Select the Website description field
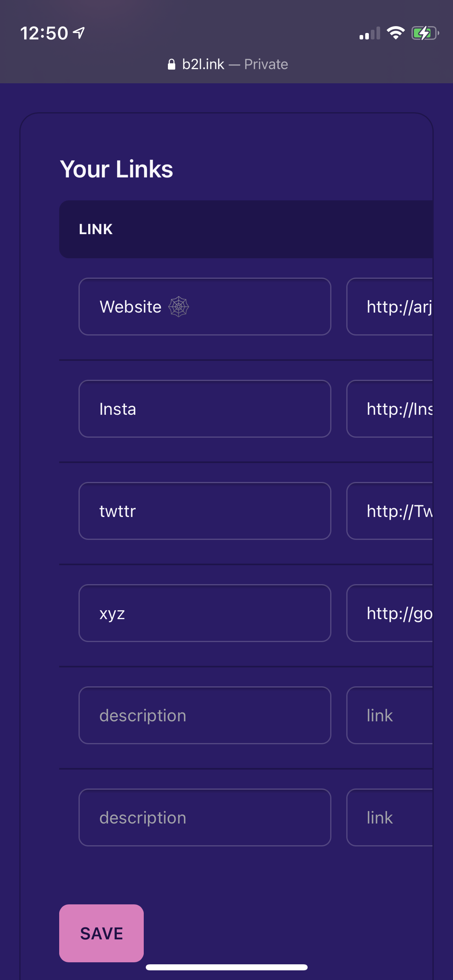Screen dimensions: 453x980 pos(205,307)
